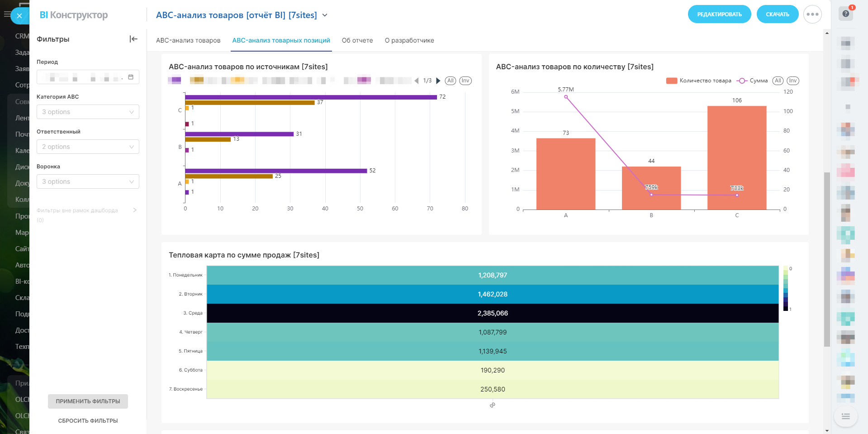This screenshot has height=434, width=868.
Task: Open the АВС-анализ товаров tab
Action: click(x=188, y=40)
